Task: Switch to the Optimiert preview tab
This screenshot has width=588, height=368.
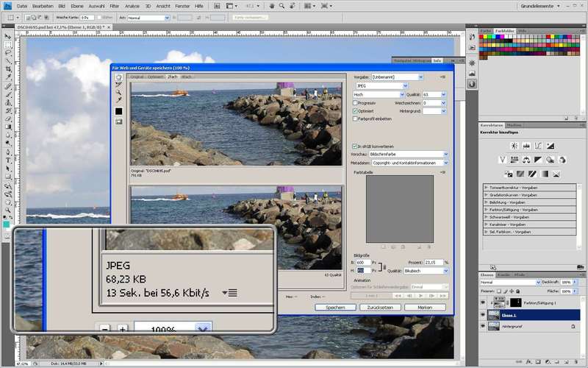Action: coord(156,77)
